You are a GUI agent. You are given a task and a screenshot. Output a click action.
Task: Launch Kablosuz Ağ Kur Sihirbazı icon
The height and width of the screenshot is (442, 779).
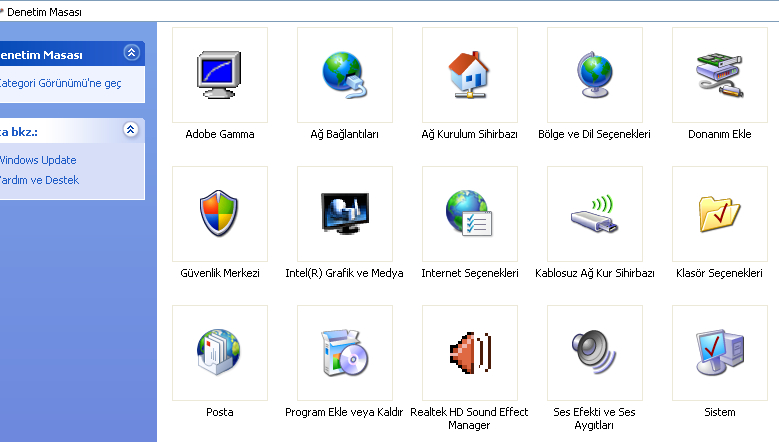coord(595,214)
